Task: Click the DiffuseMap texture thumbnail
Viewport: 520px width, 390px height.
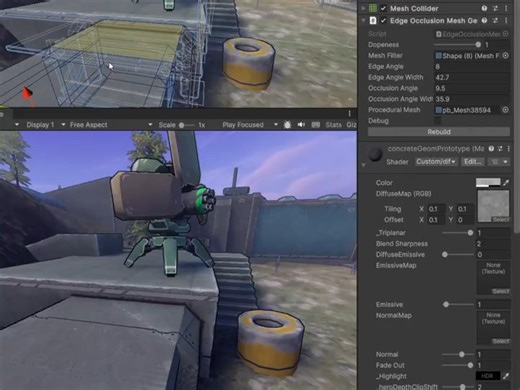Action: coord(493,206)
